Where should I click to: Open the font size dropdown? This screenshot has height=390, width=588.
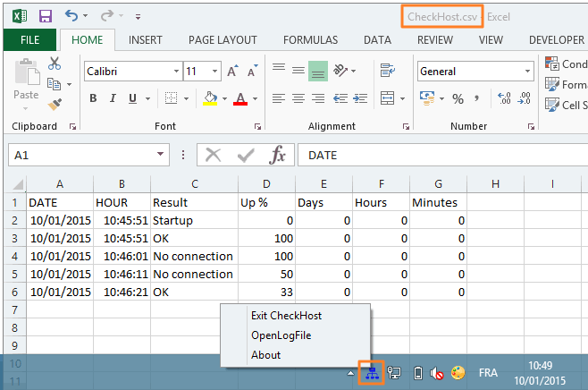tap(214, 71)
